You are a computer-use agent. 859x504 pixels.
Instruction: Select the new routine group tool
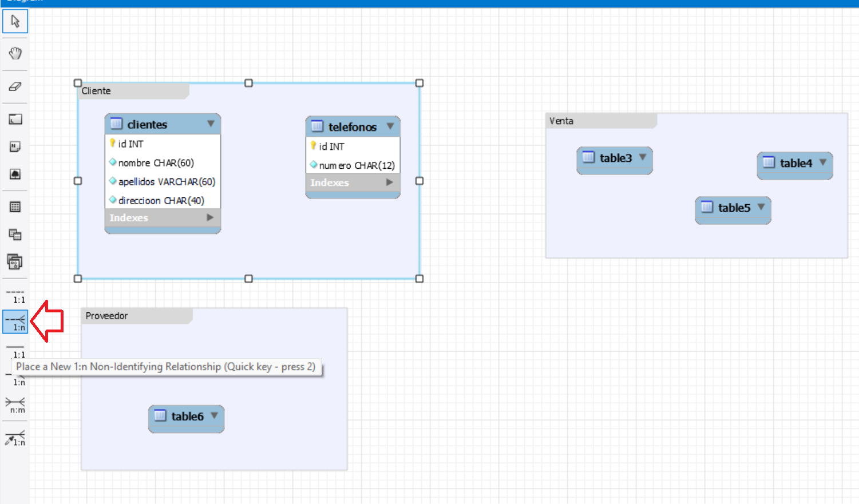[15, 261]
